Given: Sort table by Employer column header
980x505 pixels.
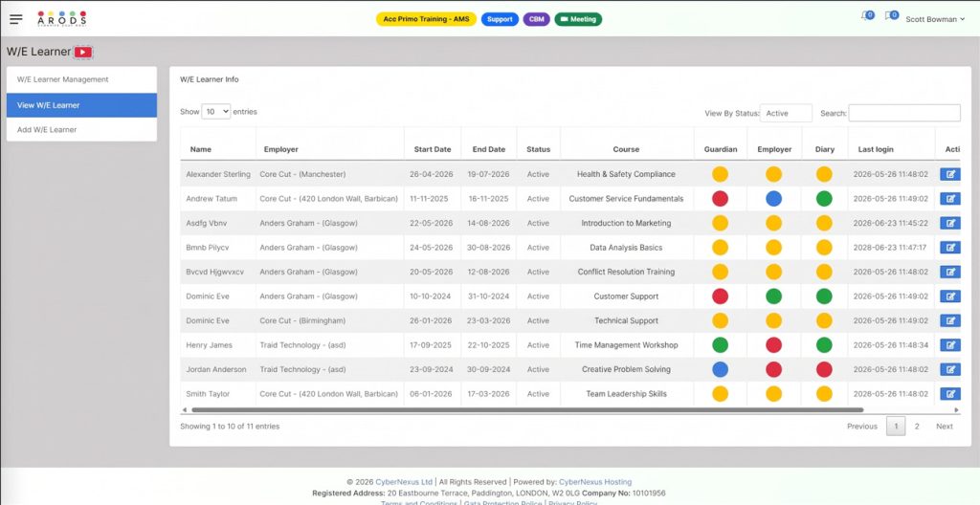Looking at the screenshot, I should click(280, 149).
